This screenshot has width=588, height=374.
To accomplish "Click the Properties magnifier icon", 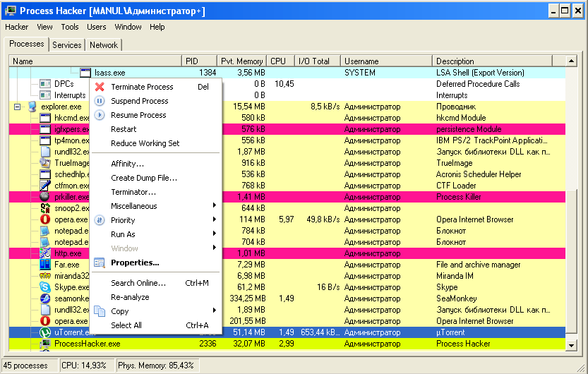I will (100, 263).
